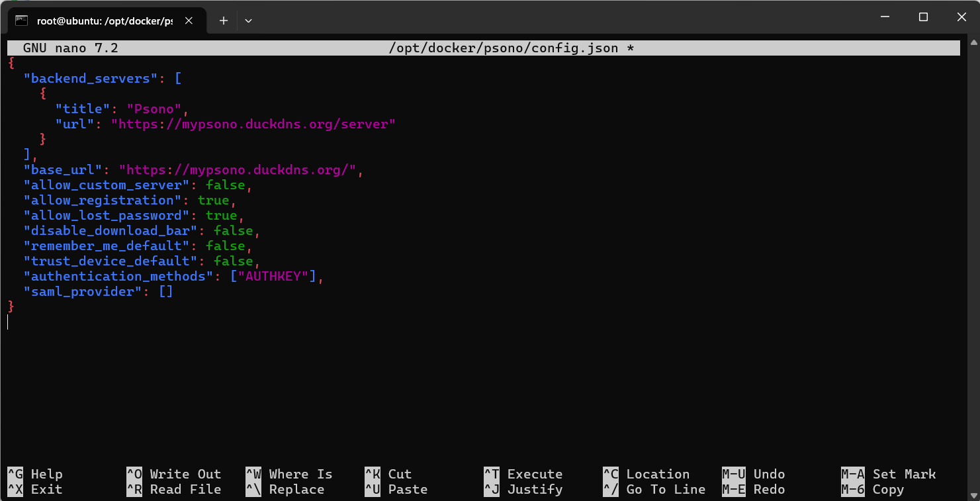Click the ^K Cut shortcut

(x=388, y=474)
